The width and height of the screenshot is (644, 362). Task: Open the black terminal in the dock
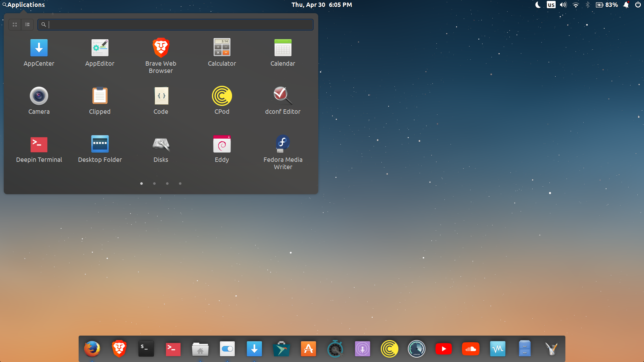click(x=146, y=349)
